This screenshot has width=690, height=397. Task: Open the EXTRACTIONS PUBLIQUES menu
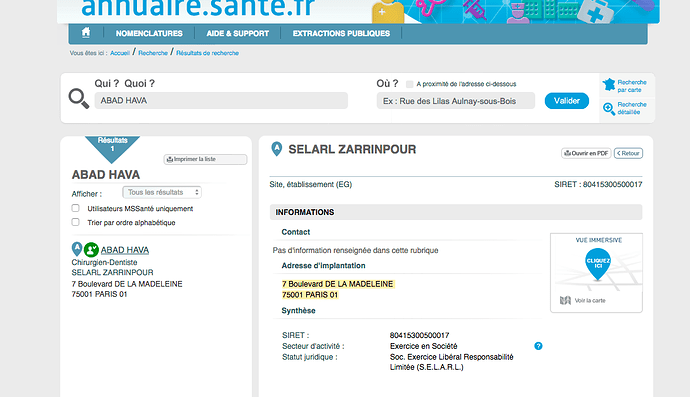(x=341, y=33)
